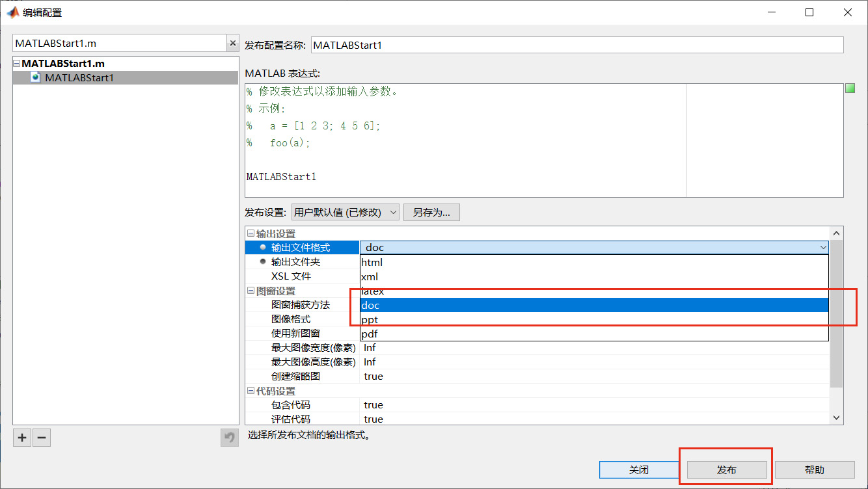Add a new configuration with the plus icon

(x=21, y=437)
